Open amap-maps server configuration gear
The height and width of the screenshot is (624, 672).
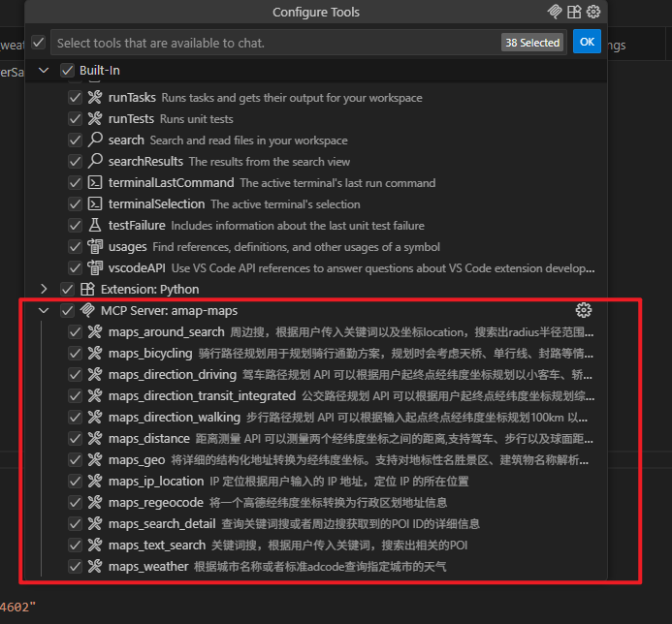click(584, 310)
